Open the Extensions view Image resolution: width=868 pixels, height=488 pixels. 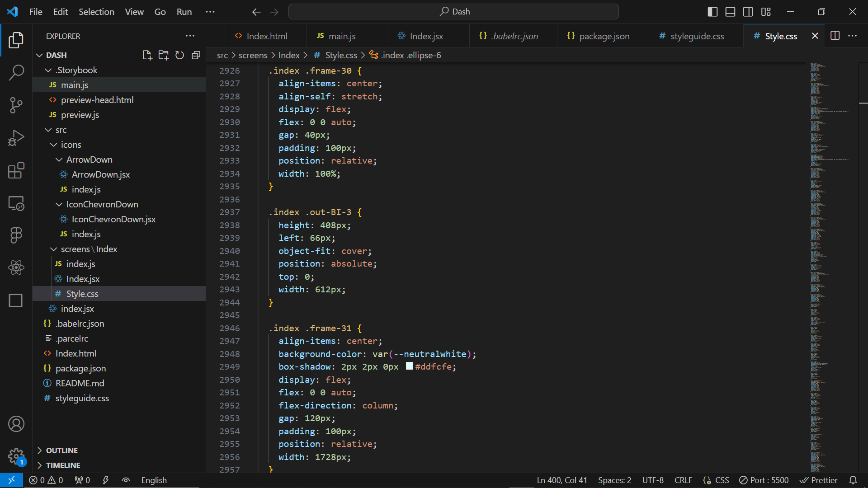click(x=16, y=171)
